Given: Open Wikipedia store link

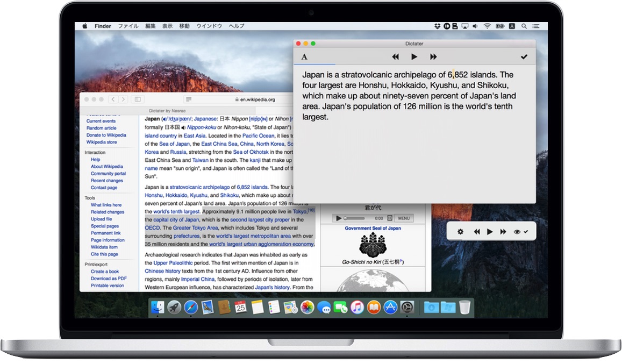Looking at the screenshot, I should [x=102, y=142].
